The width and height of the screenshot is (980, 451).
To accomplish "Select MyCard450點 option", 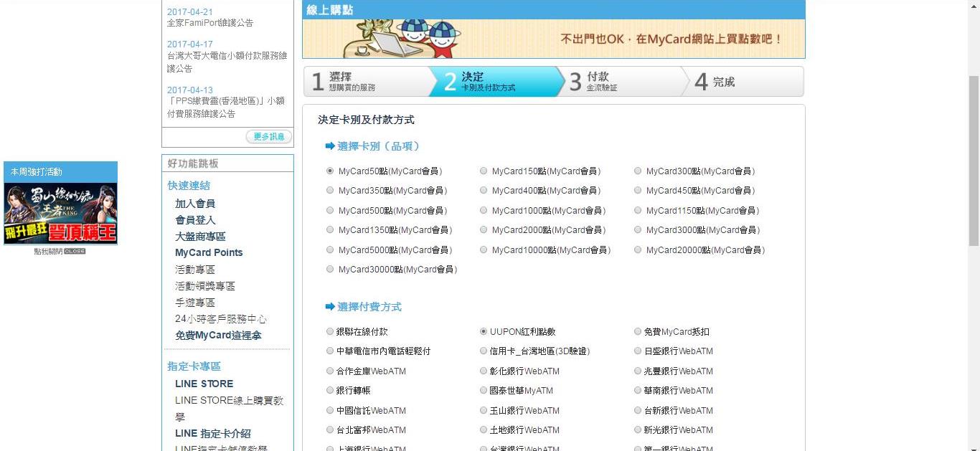I will click(x=638, y=191).
